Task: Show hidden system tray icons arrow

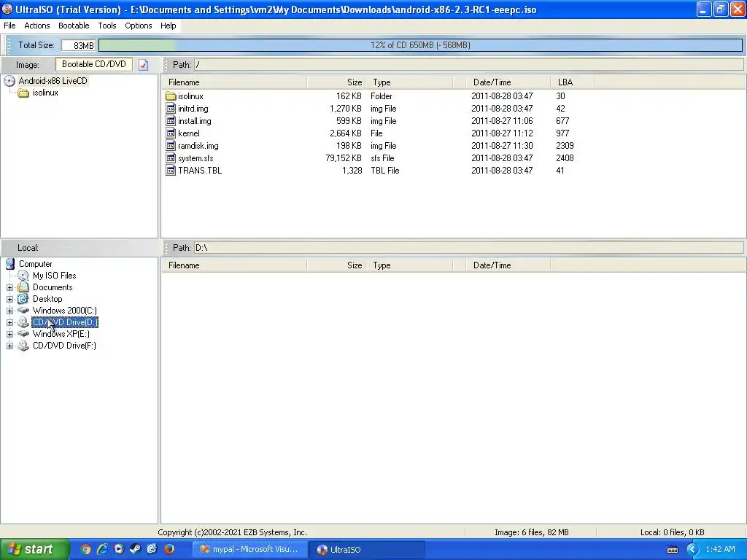Action: 692,550
